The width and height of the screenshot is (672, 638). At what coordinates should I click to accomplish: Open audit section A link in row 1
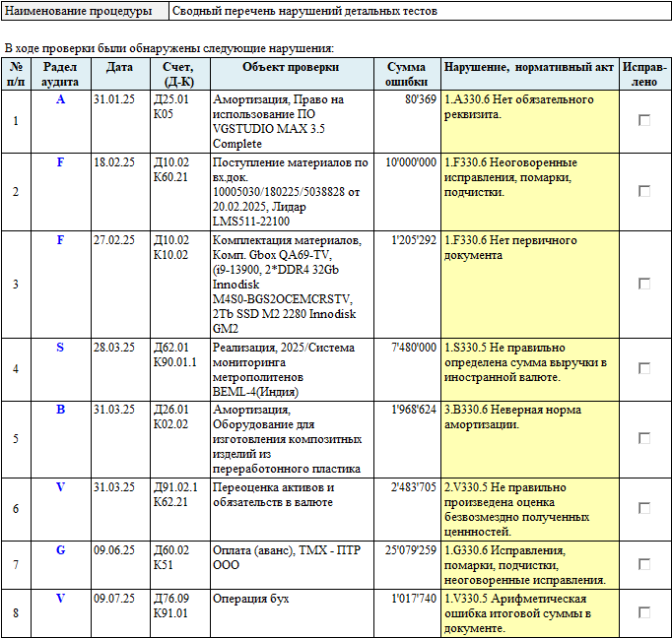(60, 99)
